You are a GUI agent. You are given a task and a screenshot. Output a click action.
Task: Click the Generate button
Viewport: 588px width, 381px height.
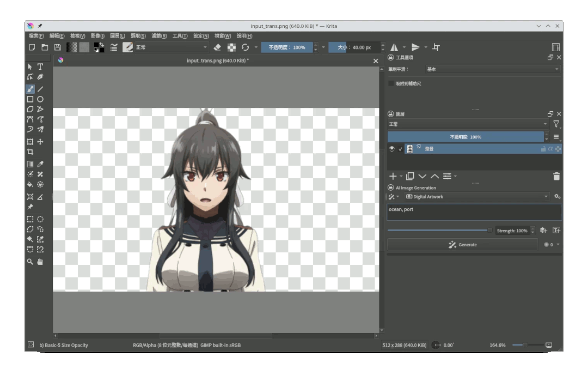tap(462, 245)
